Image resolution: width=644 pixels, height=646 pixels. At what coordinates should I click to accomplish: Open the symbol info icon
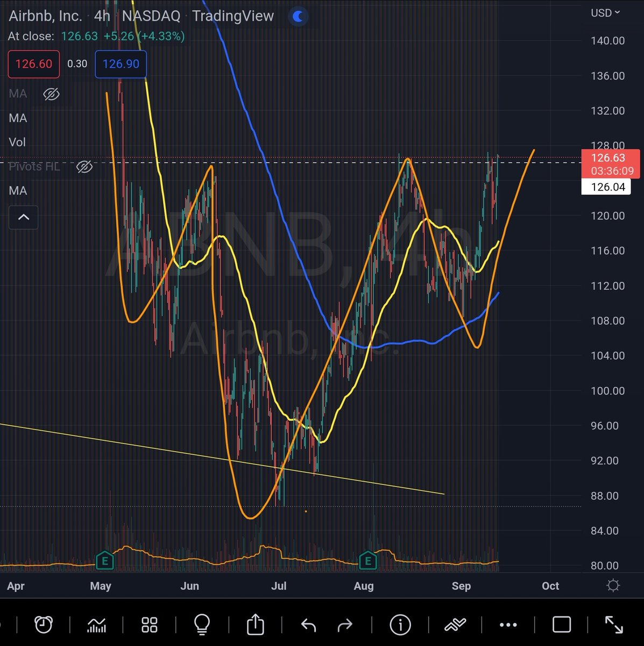[400, 625]
